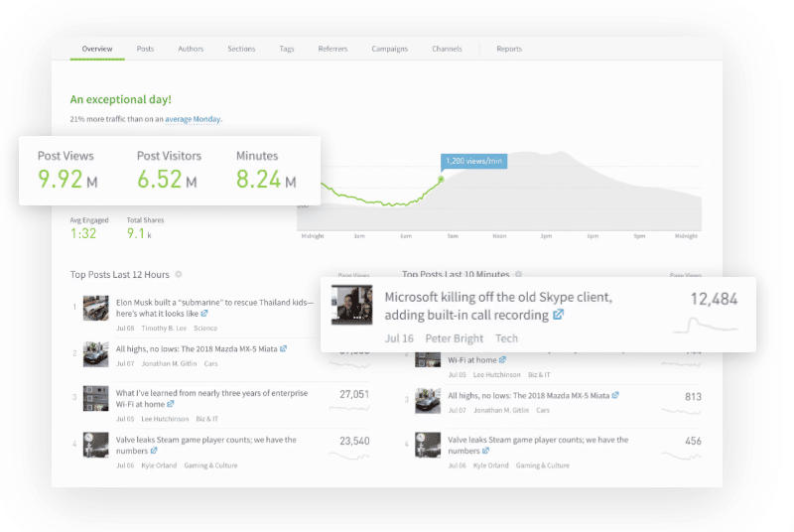The image size is (794, 532).
Task: Select the Elon Musk submarine post thumbnail
Action: (95, 309)
